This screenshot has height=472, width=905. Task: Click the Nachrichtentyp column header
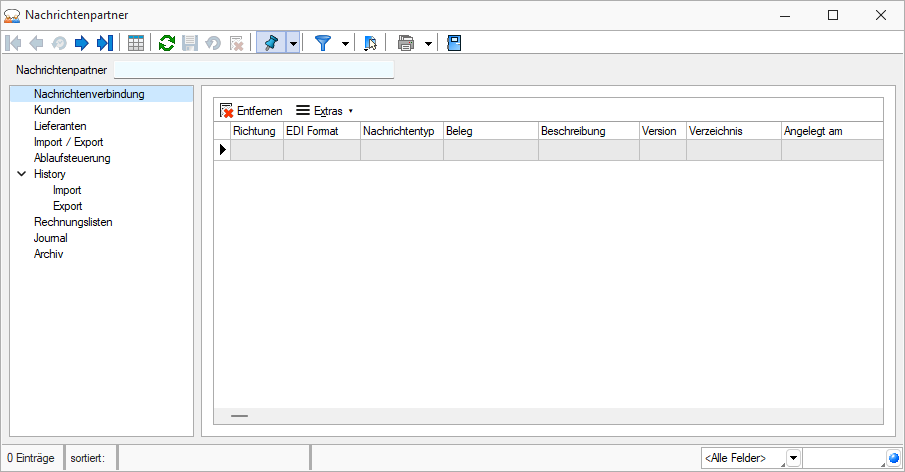(402, 131)
